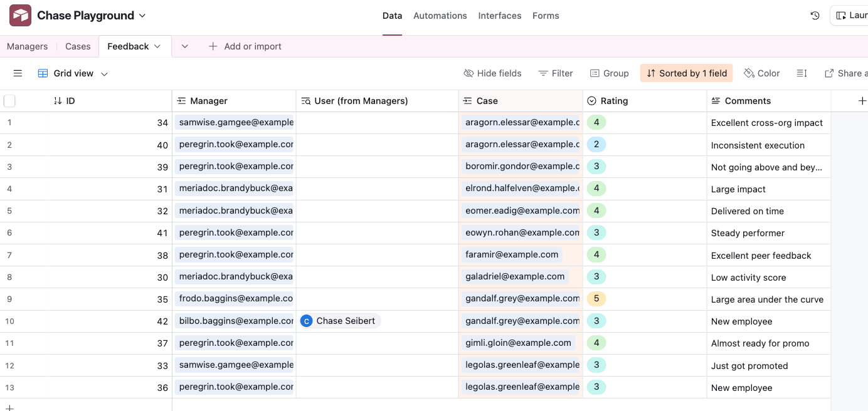This screenshot has width=868, height=411.
Task: Click the row height icon
Action: 802,73
